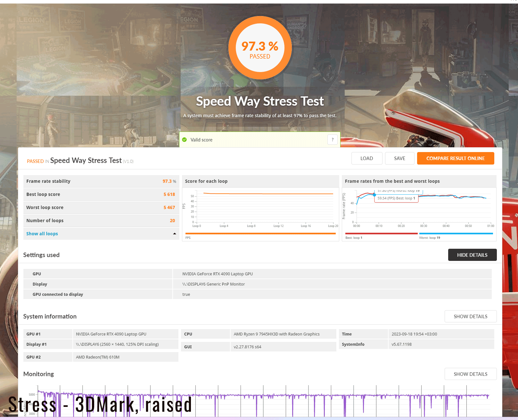Click the valid score help question mark
The width and height of the screenshot is (518, 420).
coord(333,140)
